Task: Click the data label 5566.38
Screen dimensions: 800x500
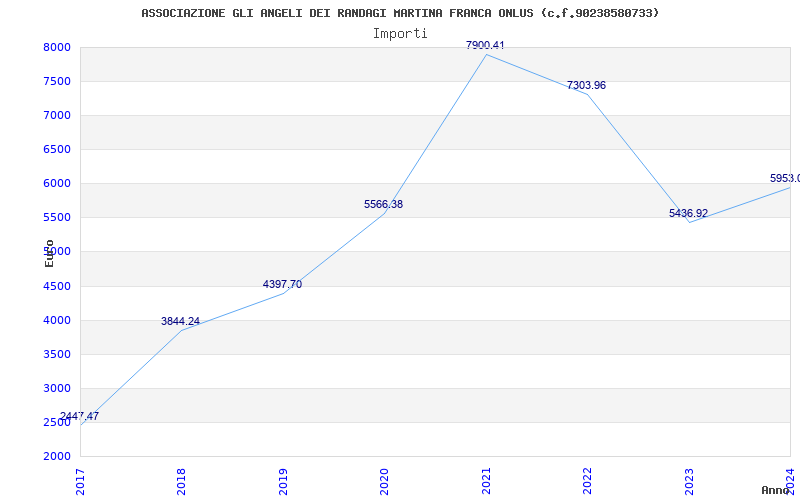Action: [x=383, y=205]
